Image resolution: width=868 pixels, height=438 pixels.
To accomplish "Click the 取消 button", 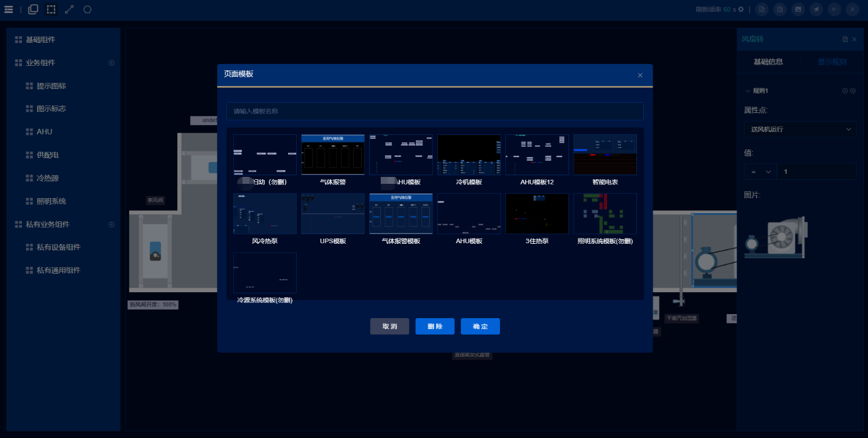I will click(389, 326).
